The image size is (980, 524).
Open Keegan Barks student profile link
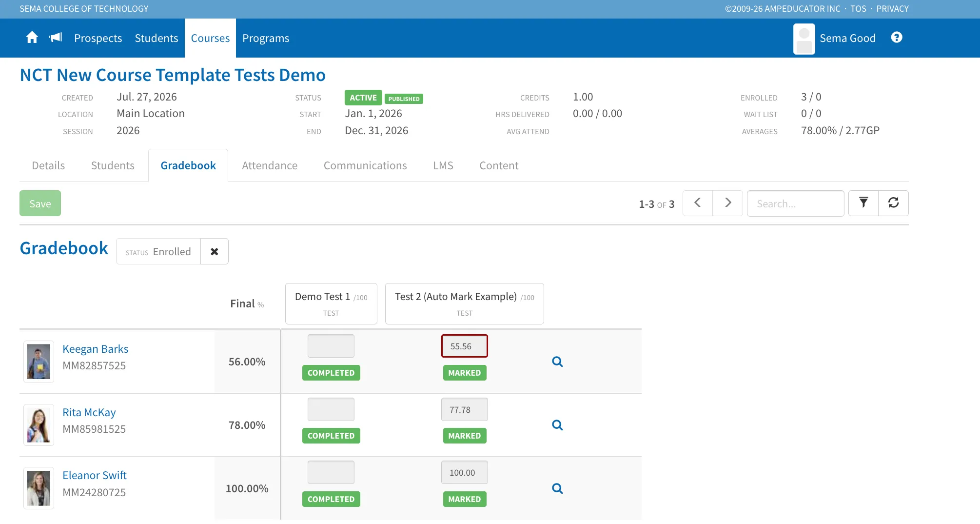(x=96, y=349)
